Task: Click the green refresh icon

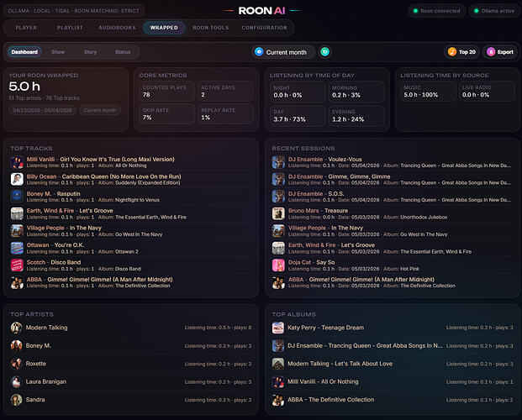Action: [x=325, y=51]
